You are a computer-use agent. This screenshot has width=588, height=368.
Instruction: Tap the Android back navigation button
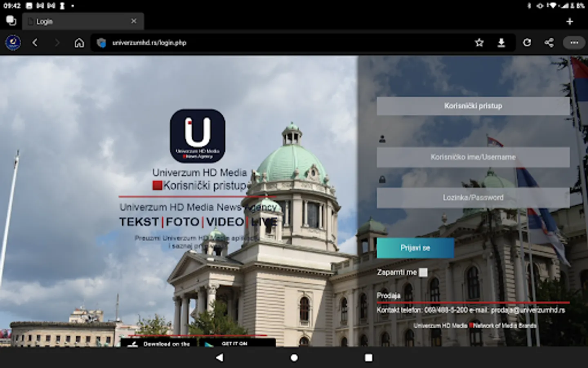[220, 358]
